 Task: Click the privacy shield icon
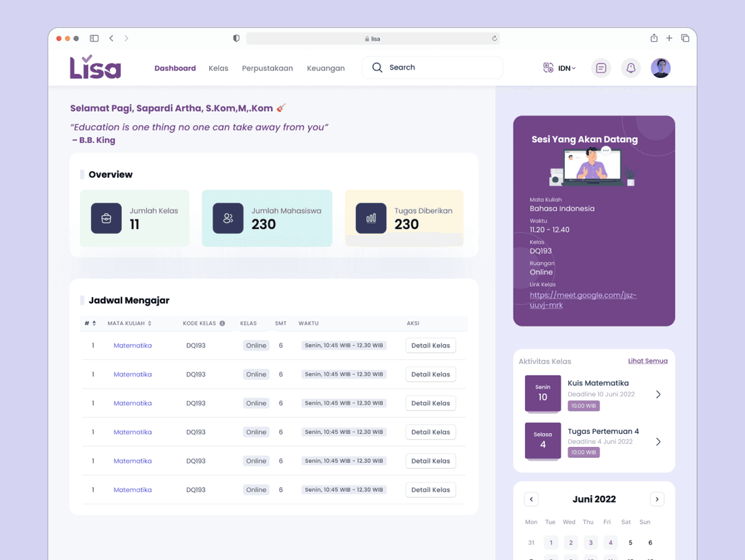tap(236, 39)
